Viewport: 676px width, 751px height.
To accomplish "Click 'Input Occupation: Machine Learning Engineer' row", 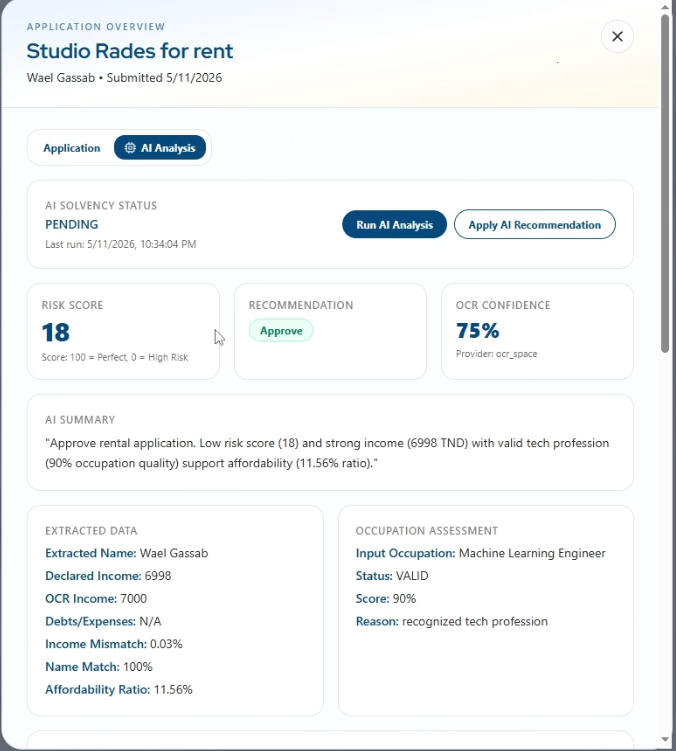I will point(481,553).
